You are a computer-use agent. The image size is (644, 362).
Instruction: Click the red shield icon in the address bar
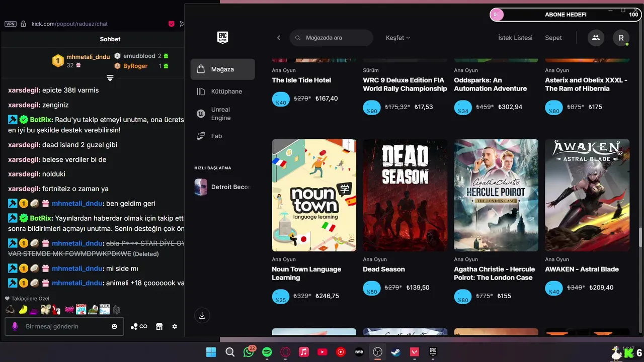(x=172, y=24)
